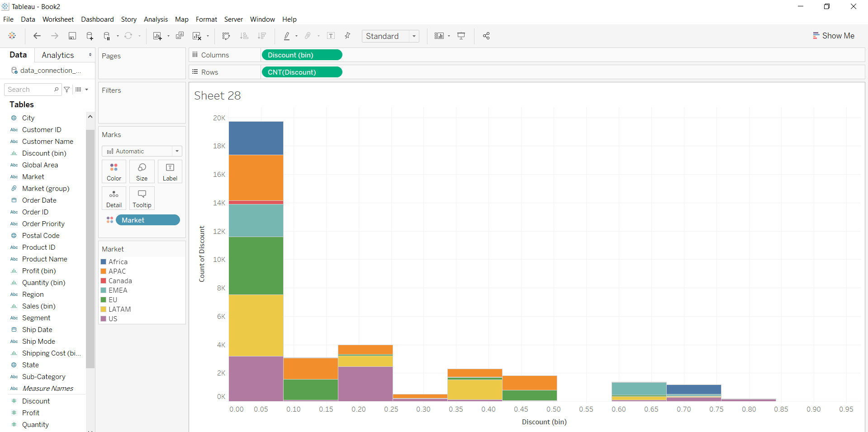Click inside the data Search field
868x432 pixels.
29,89
